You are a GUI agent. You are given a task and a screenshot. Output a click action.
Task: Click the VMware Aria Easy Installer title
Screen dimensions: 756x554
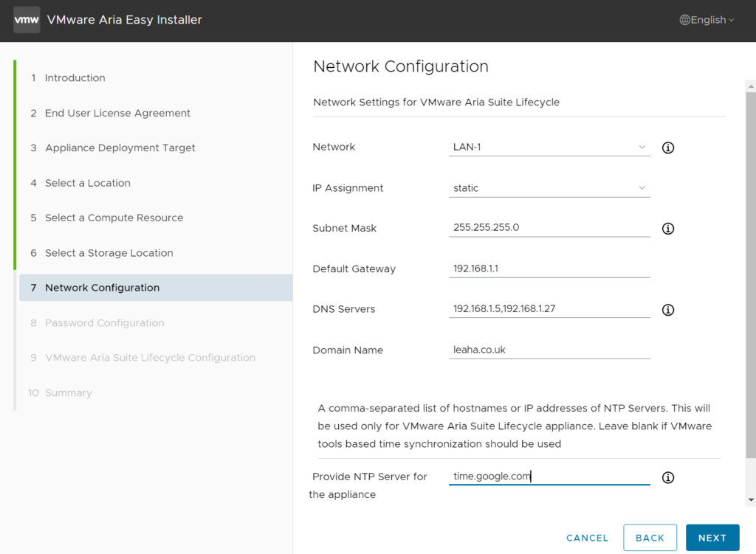tap(124, 20)
